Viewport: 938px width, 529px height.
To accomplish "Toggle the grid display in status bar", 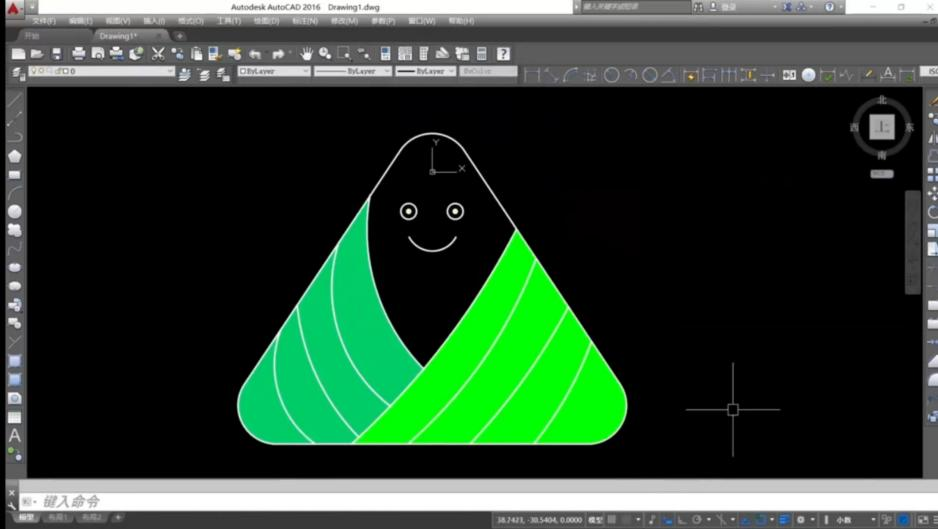I will point(612,520).
